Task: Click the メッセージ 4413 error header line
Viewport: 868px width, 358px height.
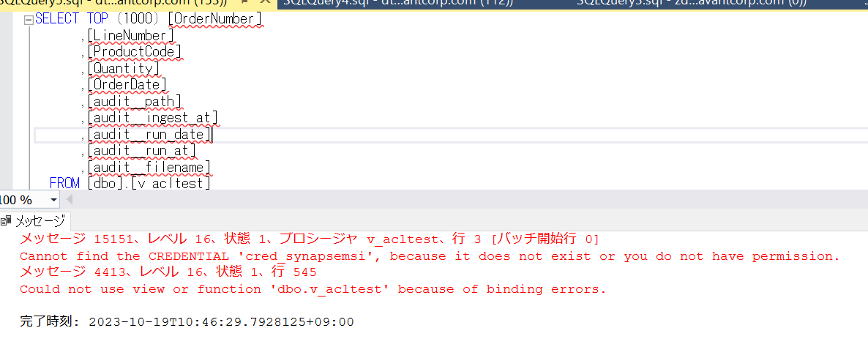Action: coord(168,272)
